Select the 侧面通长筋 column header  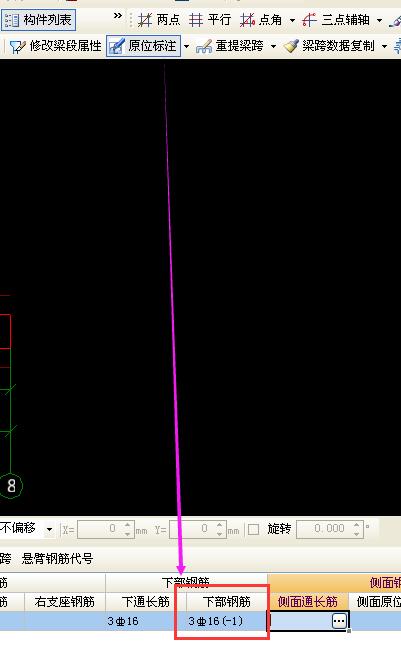308,602
